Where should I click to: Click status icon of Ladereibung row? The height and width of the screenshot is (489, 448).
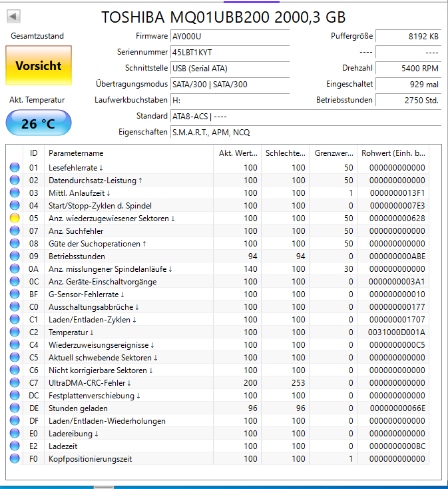tap(15, 434)
